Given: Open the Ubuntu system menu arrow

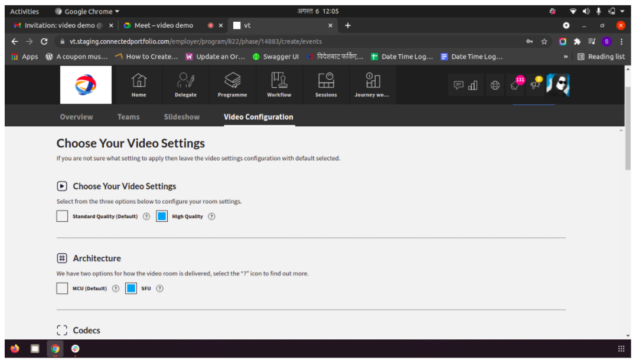Looking at the screenshot, I should pos(622,11).
